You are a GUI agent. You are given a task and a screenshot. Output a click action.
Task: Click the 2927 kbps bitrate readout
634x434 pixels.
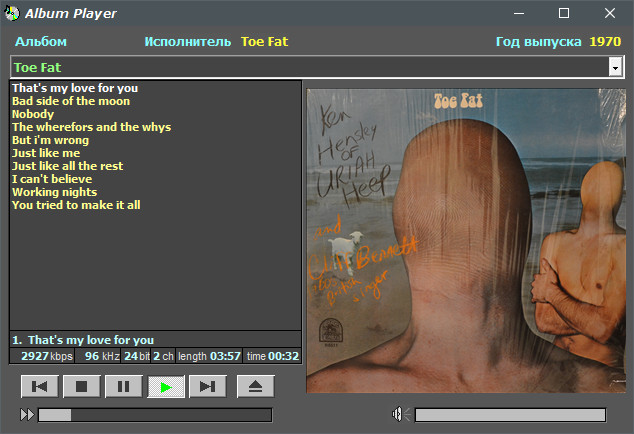[x=42, y=356]
